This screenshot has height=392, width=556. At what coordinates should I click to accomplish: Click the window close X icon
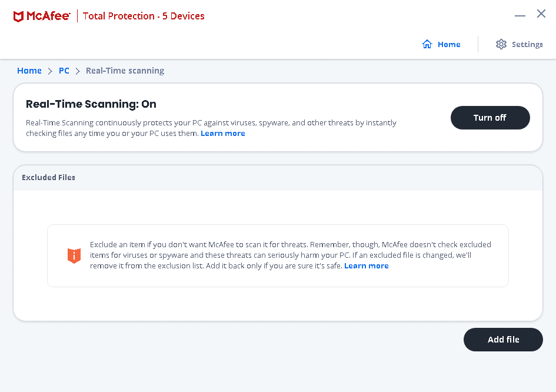tap(541, 14)
